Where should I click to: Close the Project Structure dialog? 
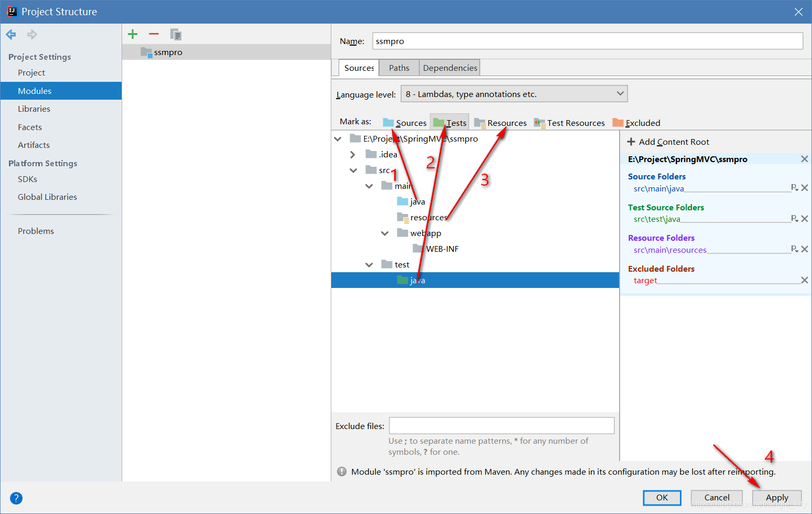[x=798, y=12]
